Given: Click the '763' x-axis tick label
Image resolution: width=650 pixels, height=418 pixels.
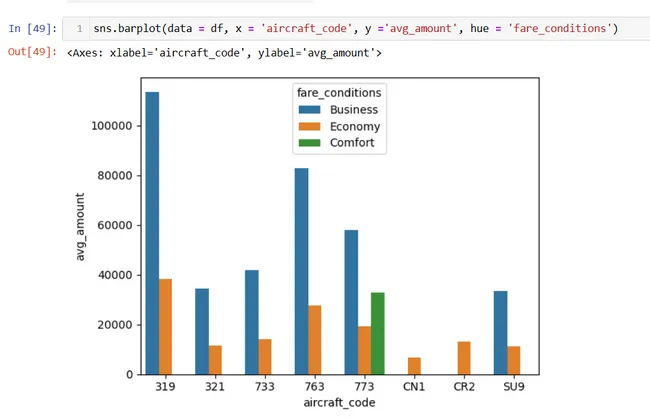Looking at the screenshot, I should pos(314,386).
